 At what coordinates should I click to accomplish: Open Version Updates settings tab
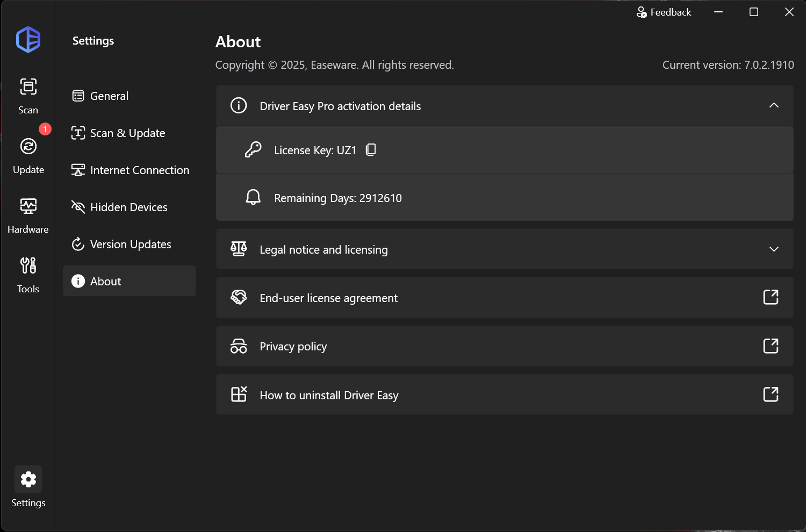point(129,244)
